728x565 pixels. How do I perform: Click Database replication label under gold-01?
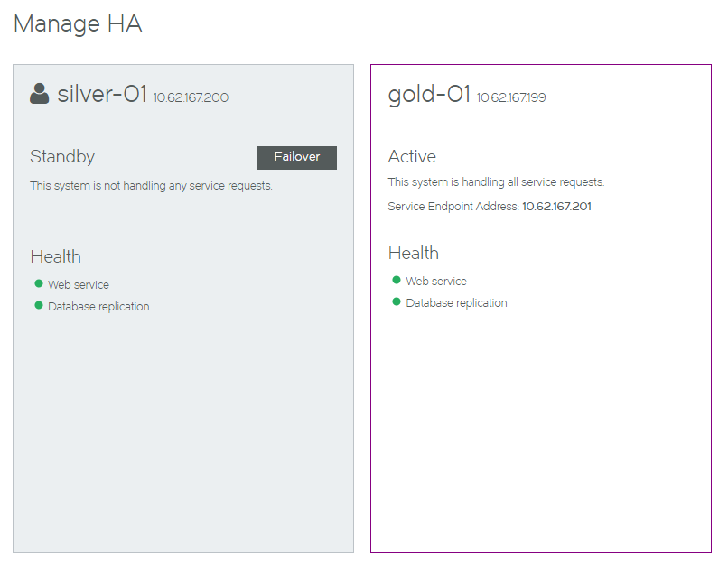pos(456,303)
